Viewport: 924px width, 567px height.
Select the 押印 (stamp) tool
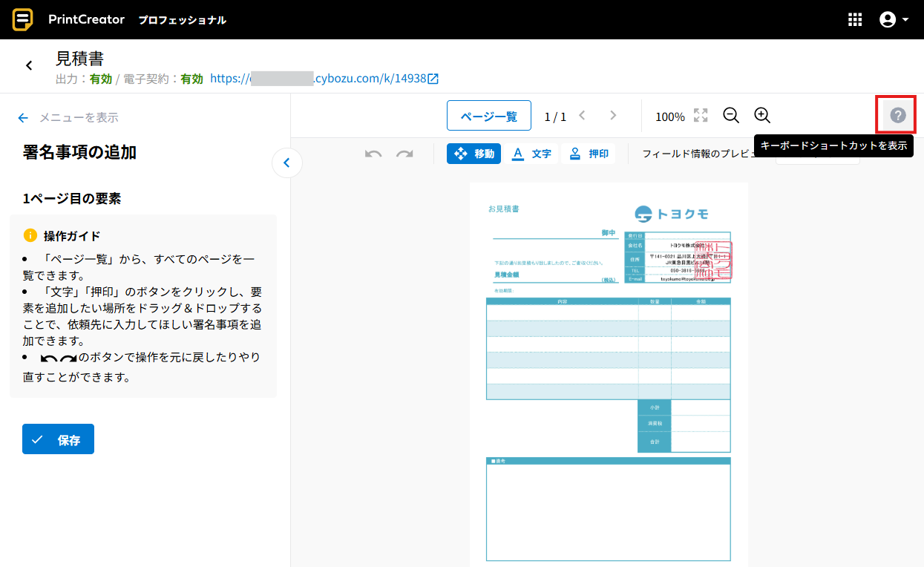click(x=589, y=154)
